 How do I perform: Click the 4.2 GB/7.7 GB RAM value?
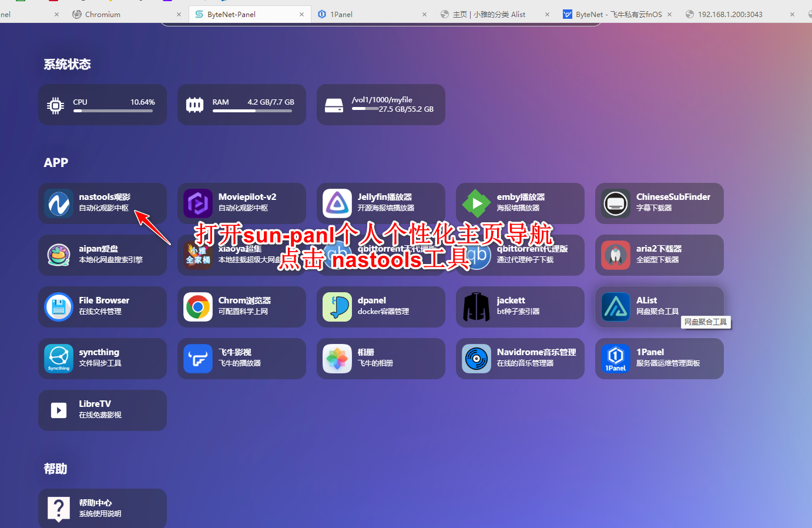point(271,102)
